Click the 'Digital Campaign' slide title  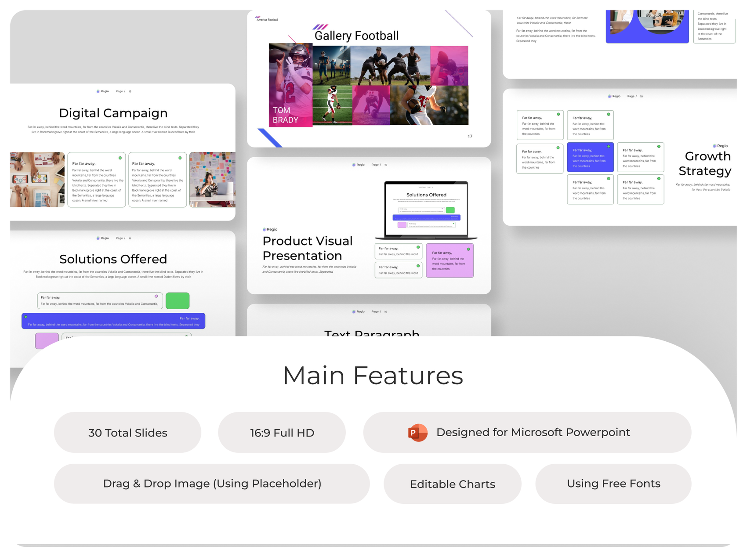(113, 113)
